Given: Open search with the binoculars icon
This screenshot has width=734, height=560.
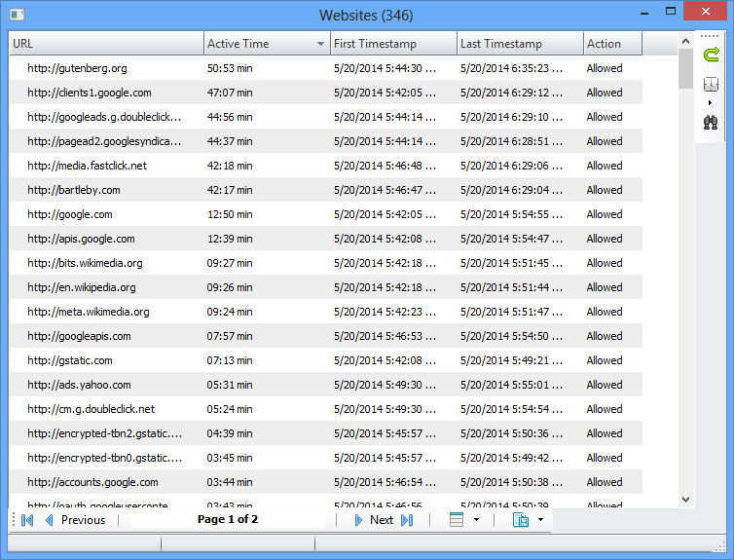Looking at the screenshot, I should click(712, 123).
